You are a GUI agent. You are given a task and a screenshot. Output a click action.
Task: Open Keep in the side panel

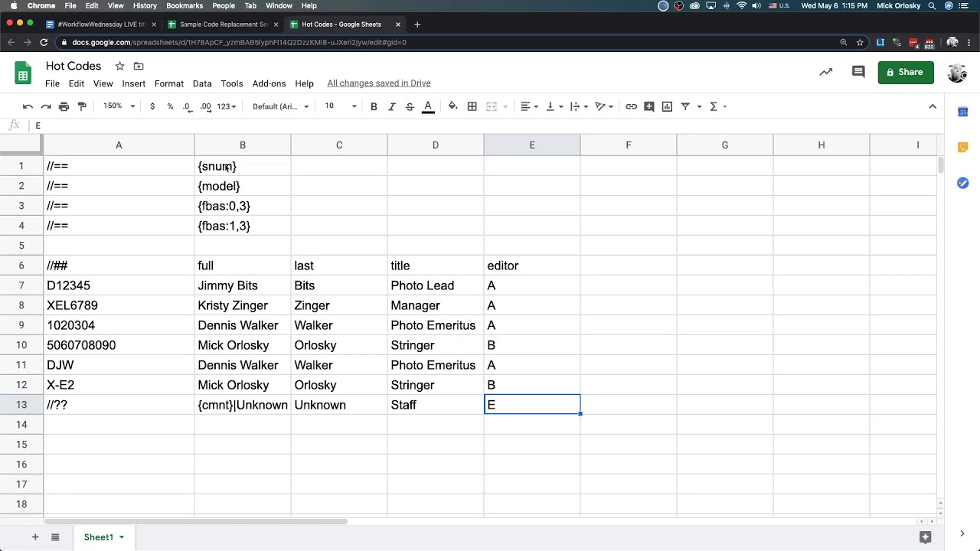[x=962, y=147]
